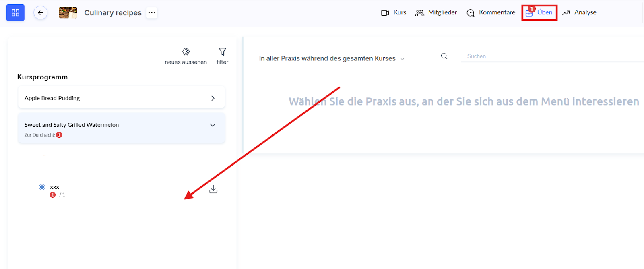Open the Mitglieder tab
Screen dimensions: 644x269
coord(436,13)
